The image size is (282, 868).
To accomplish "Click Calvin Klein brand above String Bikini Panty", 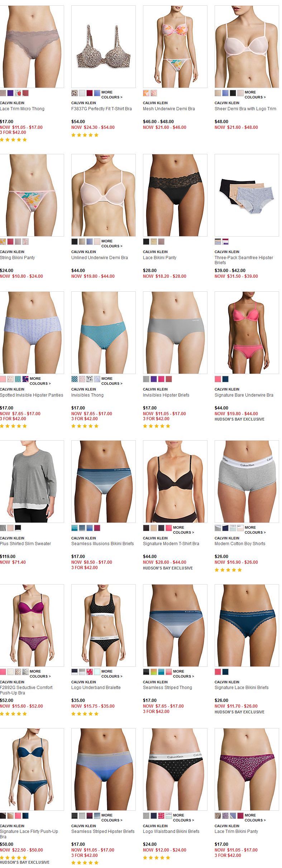I will click(x=12, y=252).
